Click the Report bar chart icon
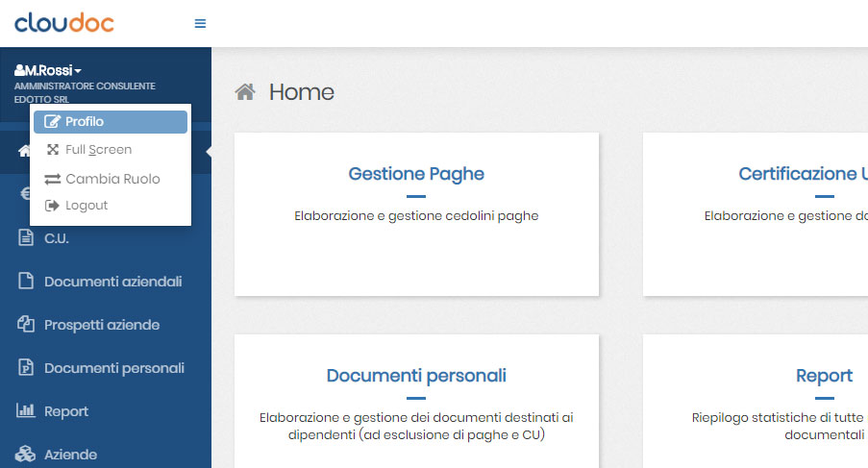 tap(26, 411)
